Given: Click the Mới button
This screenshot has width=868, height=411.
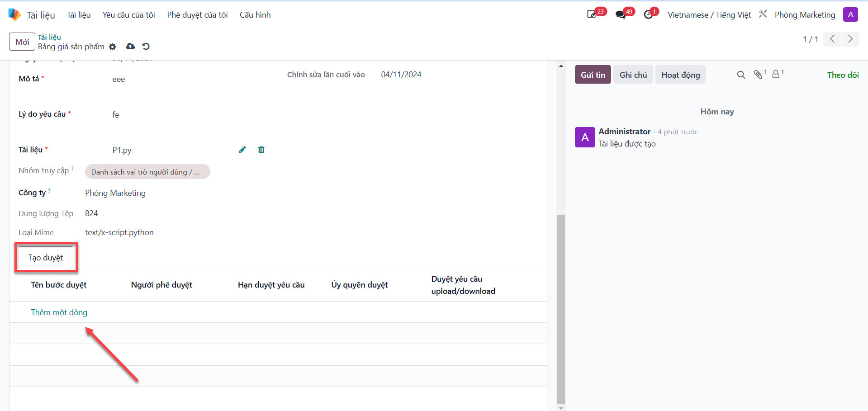Looking at the screenshot, I should coord(22,42).
